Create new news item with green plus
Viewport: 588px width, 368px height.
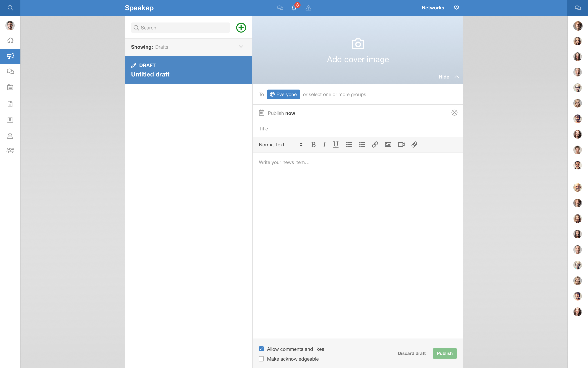[241, 28]
